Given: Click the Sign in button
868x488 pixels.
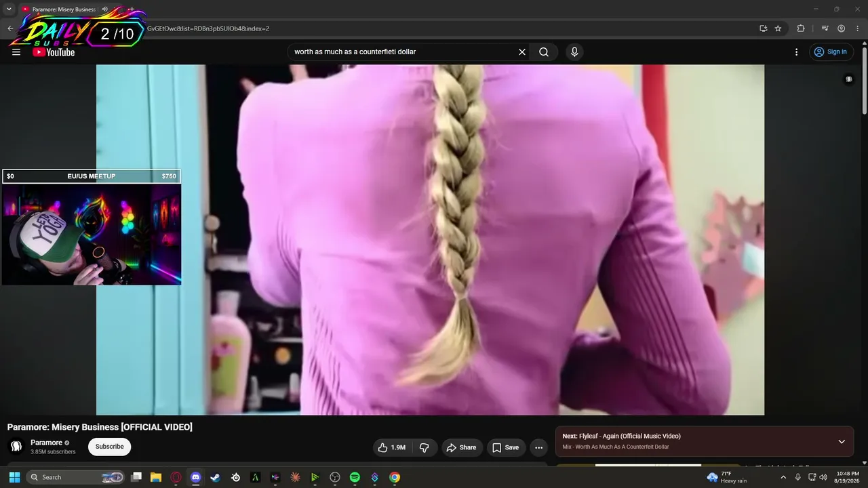Looking at the screenshot, I should pyautogui.click(x=831, y=52).
